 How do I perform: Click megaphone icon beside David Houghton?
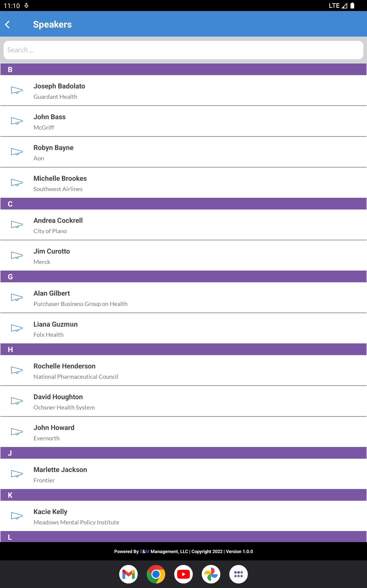(x=17, y=401)
